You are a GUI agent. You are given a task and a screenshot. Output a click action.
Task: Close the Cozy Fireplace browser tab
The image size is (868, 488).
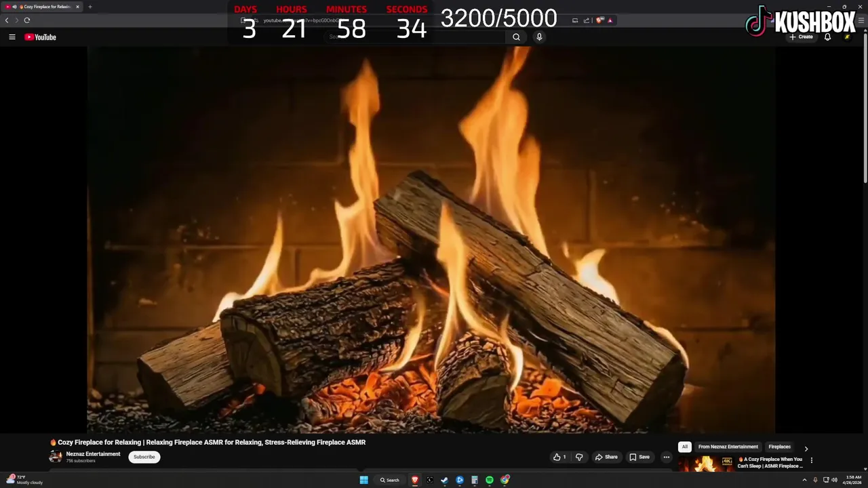(x=77, y=7)
